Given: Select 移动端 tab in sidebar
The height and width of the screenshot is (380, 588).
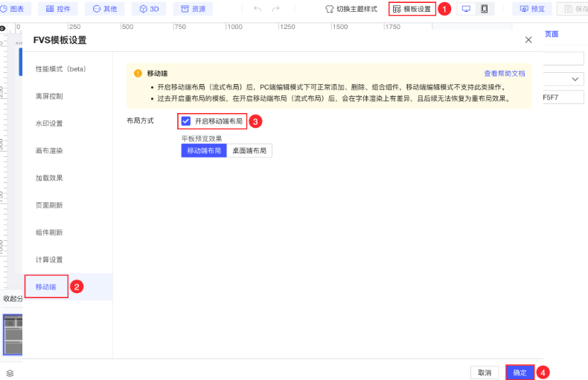Looking at the screenshot, I should [46, 286].
